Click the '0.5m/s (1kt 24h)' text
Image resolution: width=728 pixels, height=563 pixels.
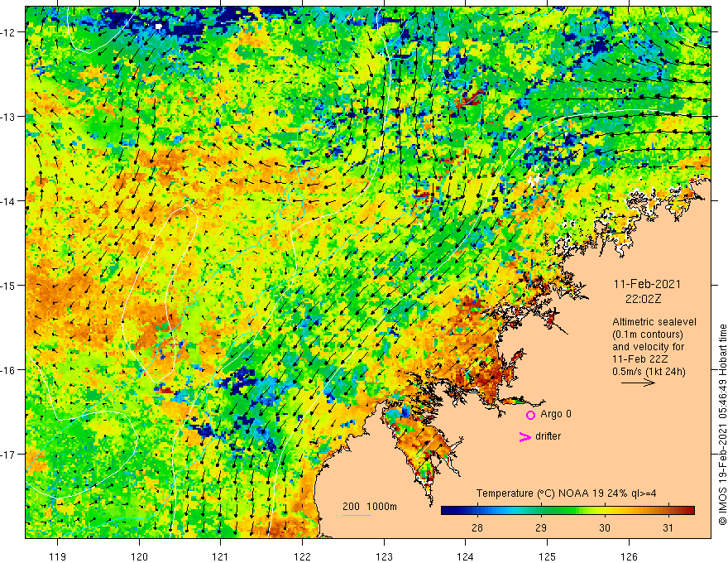tap(649, 372)
